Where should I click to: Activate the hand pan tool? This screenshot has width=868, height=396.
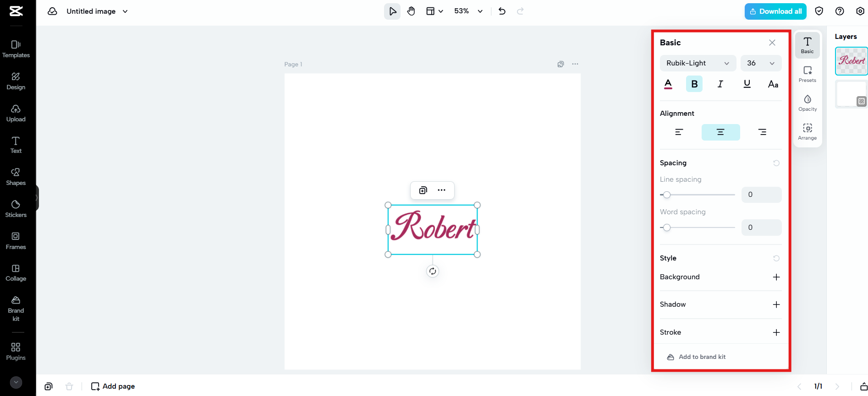point(411,11)
